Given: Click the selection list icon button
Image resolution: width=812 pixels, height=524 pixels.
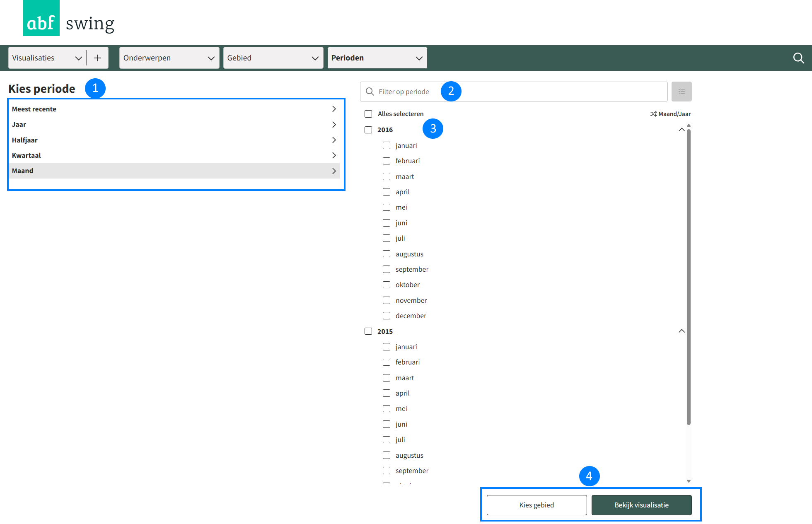Looking at the screenshot, I should [681, 92].
